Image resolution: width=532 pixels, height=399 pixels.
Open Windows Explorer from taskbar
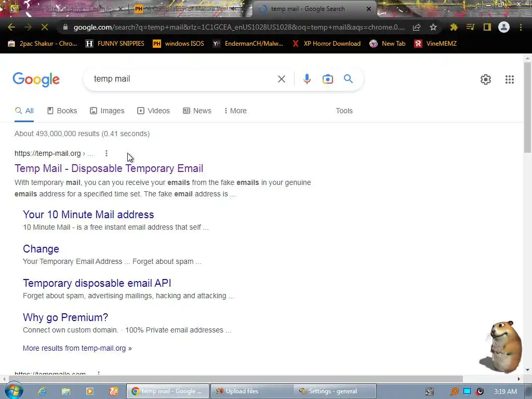[x=66, y=391]
